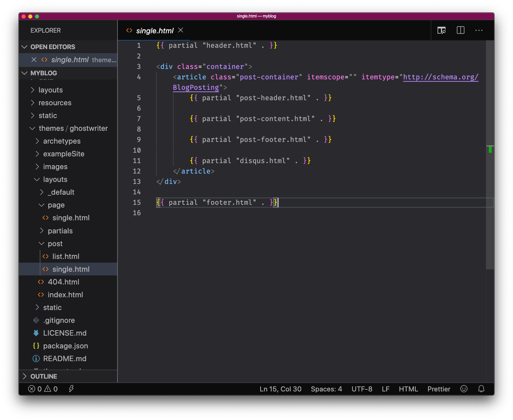Open the schema.org BlogPosting link
Viewport: 513px width, 420px height.
point(440,77)
